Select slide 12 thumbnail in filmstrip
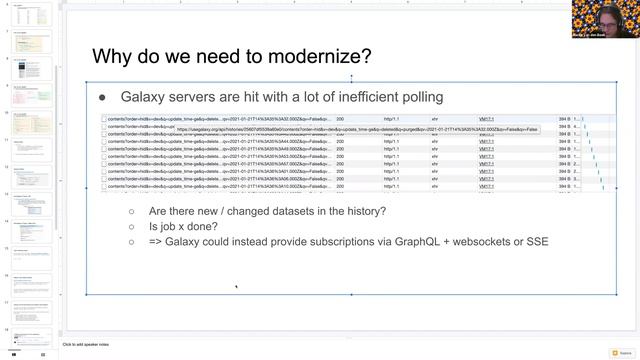This screenshot has width=640, height=360. tap(32, 177)
